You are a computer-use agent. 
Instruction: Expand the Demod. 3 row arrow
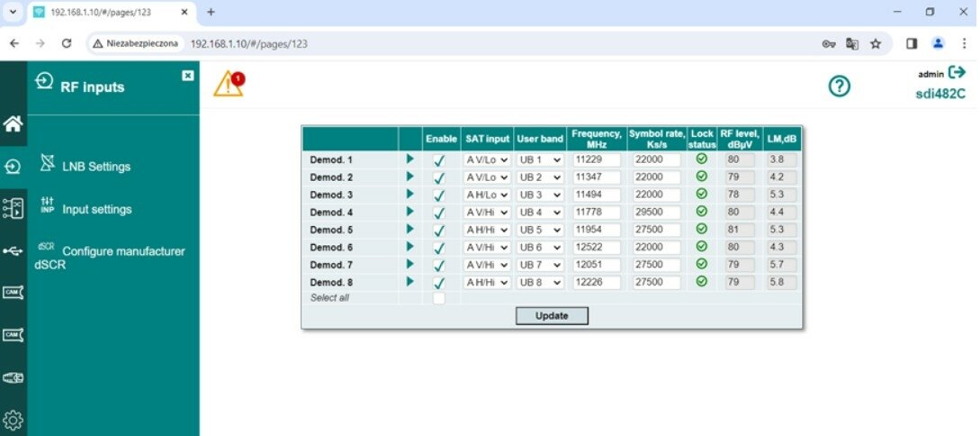coord(410,194)
